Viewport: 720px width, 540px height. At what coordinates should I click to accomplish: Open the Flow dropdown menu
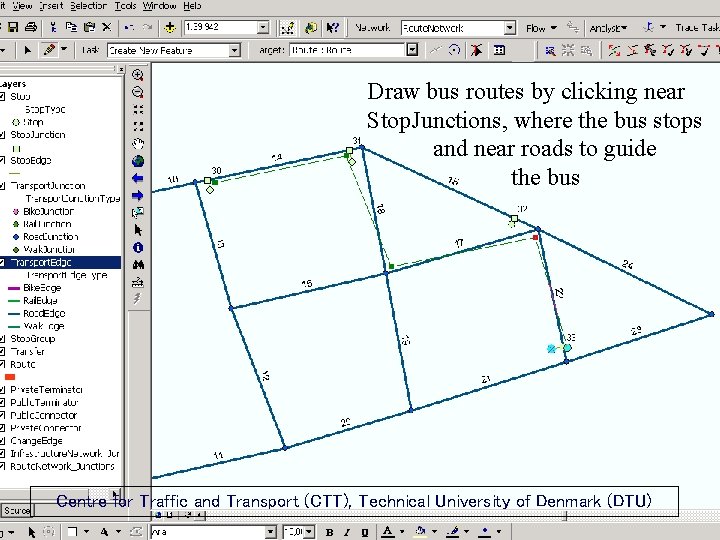[541, 28]
